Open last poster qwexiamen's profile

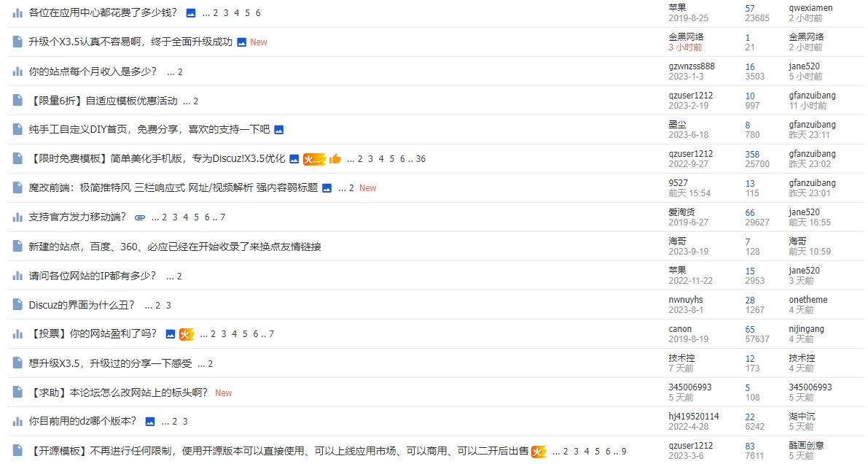pyautogui.click(x=810, y=8)
